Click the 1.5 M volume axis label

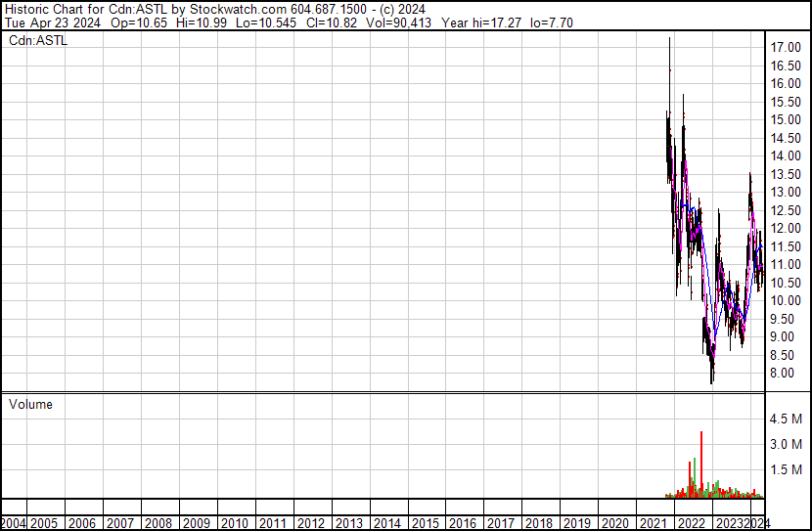pyautogui.click(x=787, y=469)
